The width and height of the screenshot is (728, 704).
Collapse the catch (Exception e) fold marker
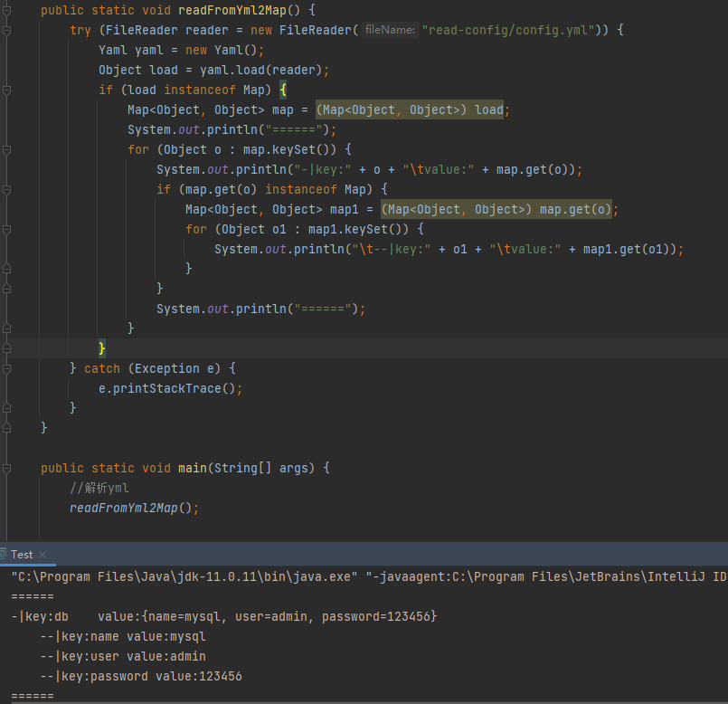tap(6, 368)
